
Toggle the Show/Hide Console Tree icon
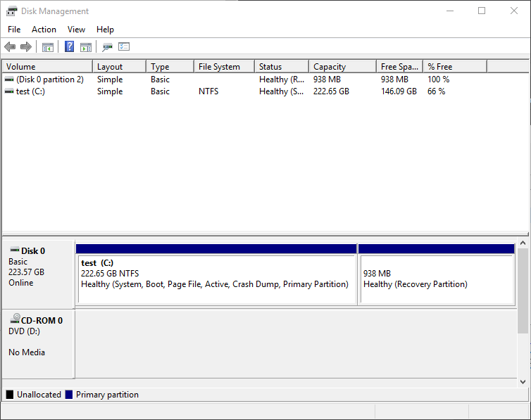(x=48, y=47)
